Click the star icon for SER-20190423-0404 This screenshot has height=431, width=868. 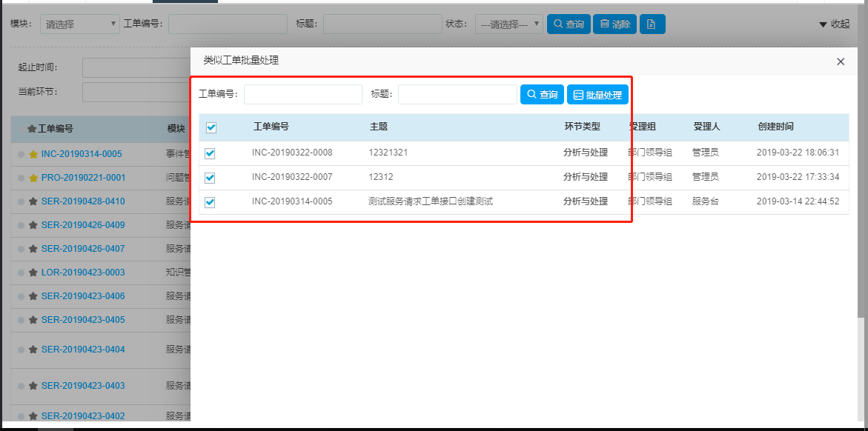coord(33,350)
